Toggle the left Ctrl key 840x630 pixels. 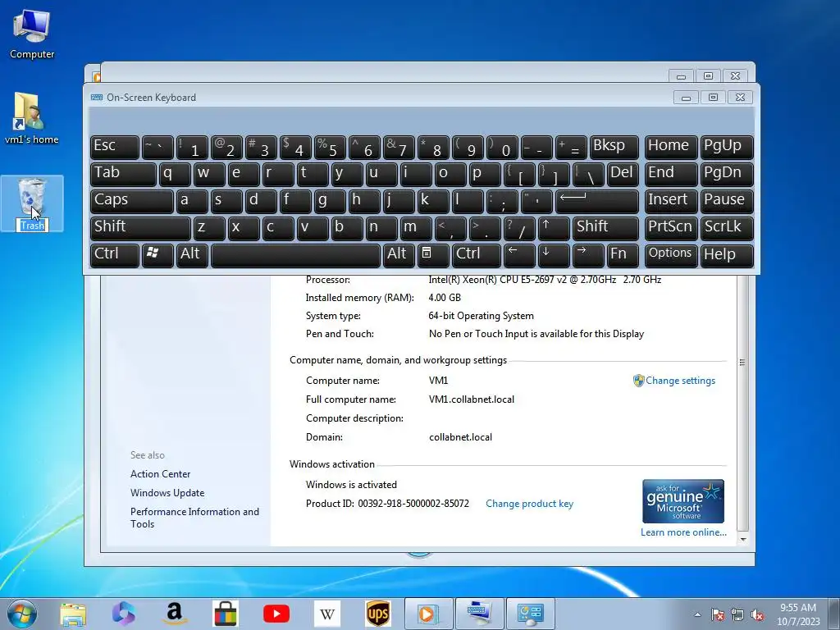[115, 255]
